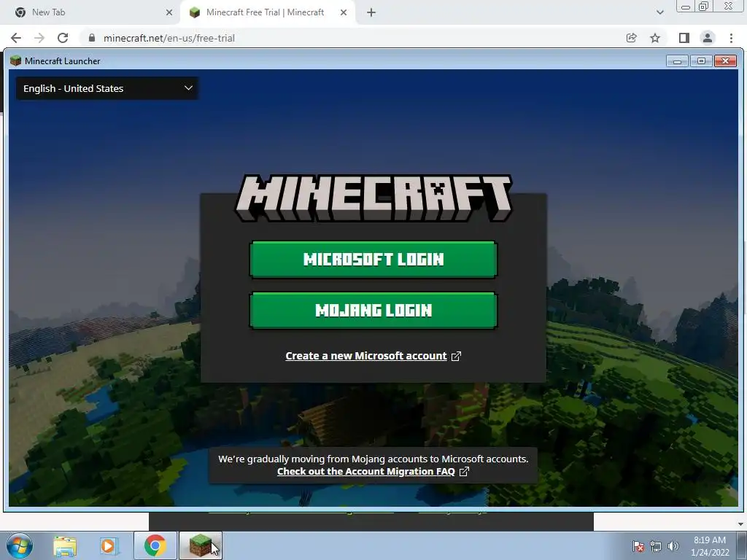Click the external link icon beside Account Migration FAQ
The image size is (747, 560).
464,472
